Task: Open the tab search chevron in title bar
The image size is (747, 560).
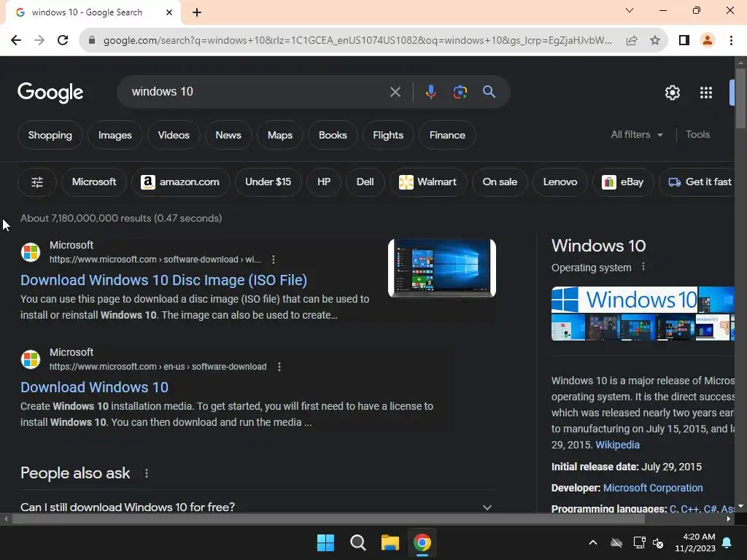Action: point(630,10)
